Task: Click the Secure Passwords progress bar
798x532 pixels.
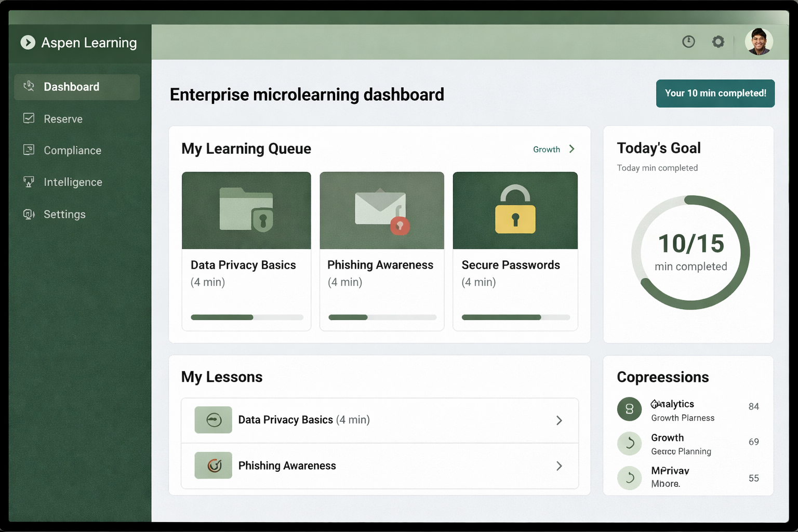Action: pos(515,317)
